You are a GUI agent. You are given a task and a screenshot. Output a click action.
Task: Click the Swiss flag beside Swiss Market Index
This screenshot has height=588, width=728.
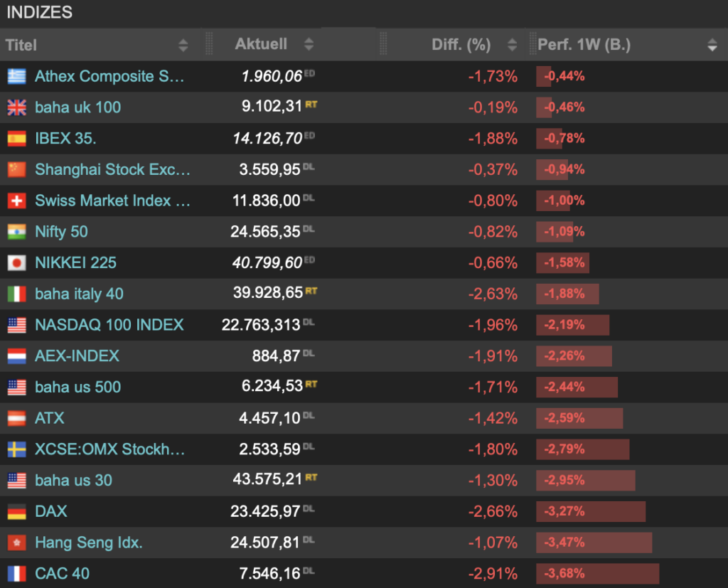click(17, 201)
